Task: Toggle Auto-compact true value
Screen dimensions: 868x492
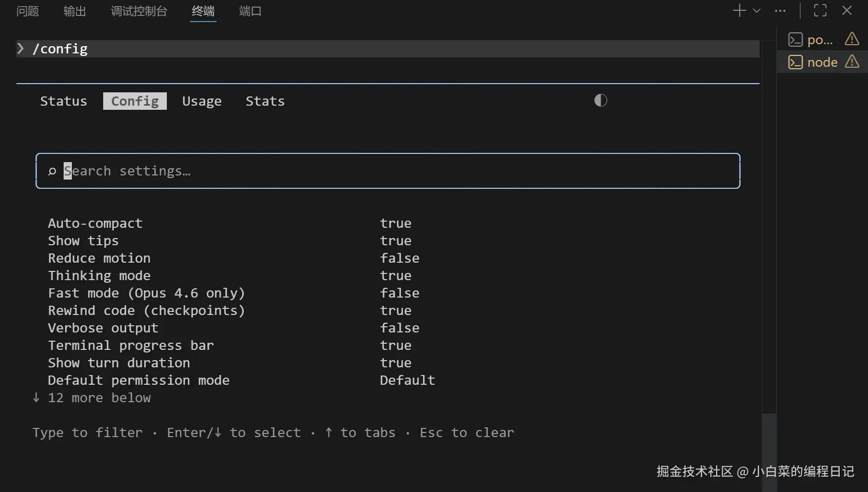Action: pos(396,224)
